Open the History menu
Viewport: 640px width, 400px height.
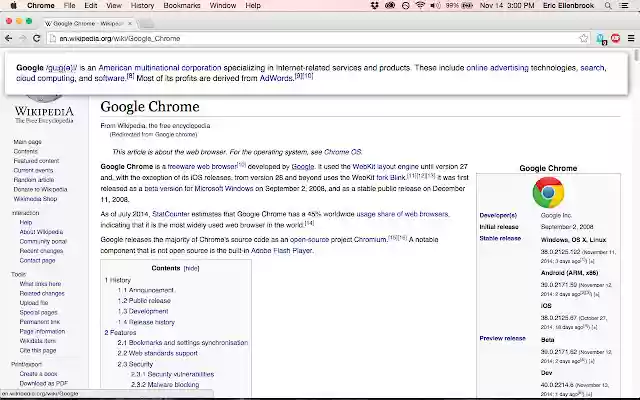pyautogui.click(x=142, y=5)
